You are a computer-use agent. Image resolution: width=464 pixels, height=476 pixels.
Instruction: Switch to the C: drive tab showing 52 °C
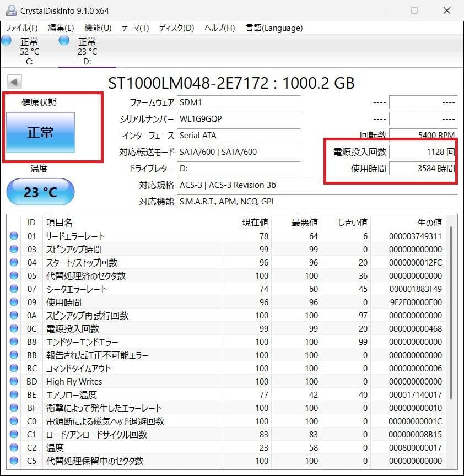(x=29, y=51)
